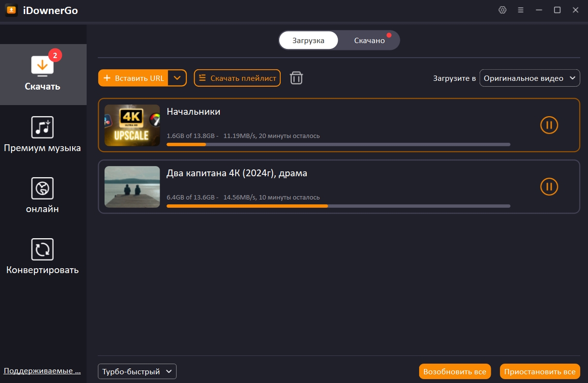Open the Премиум музыка section
Screen dimensions: 588x383
43,135
